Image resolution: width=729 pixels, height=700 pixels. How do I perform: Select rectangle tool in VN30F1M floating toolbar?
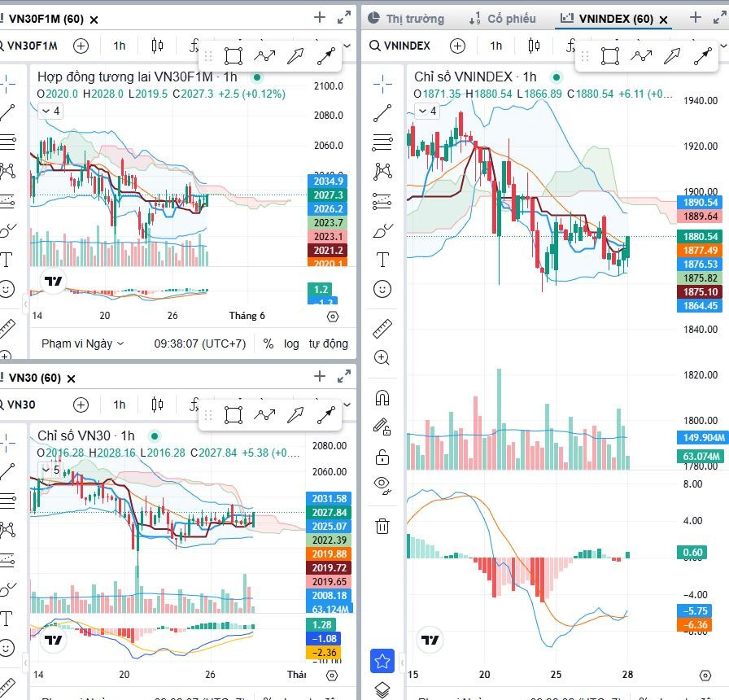click(233, 56)
